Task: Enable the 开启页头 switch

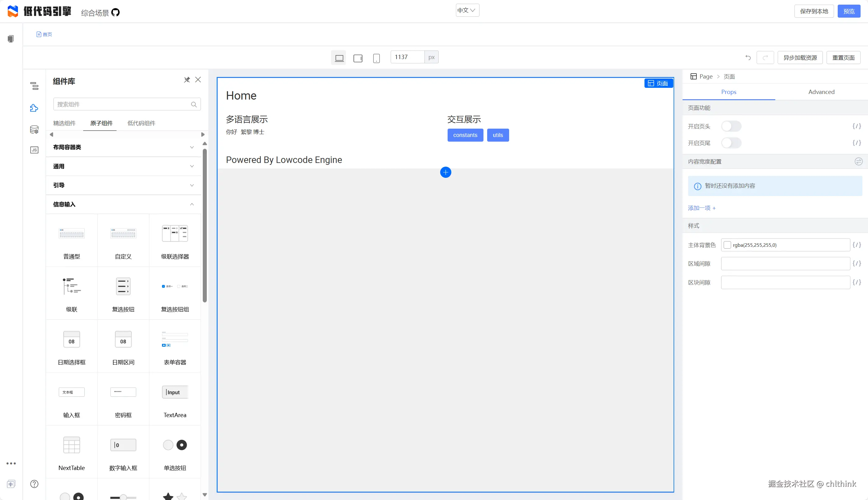Action: (731, 126)
